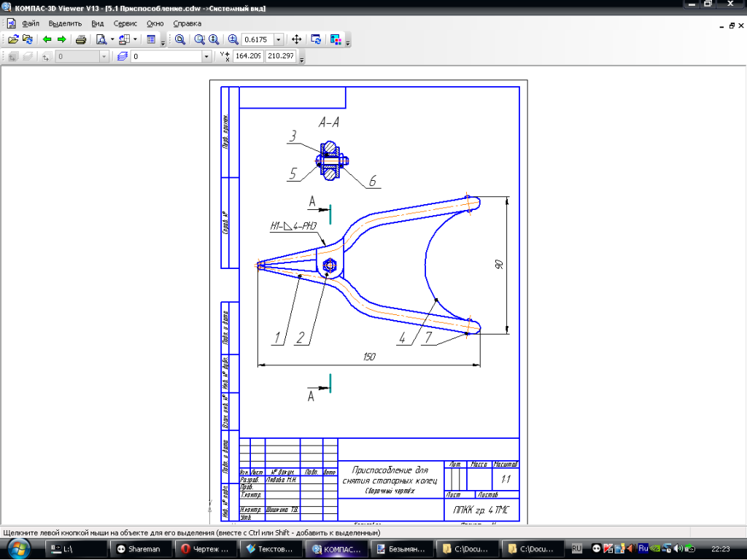
Task: Click the KOMPAS app icon in title bar
Action: coord(6,7)
